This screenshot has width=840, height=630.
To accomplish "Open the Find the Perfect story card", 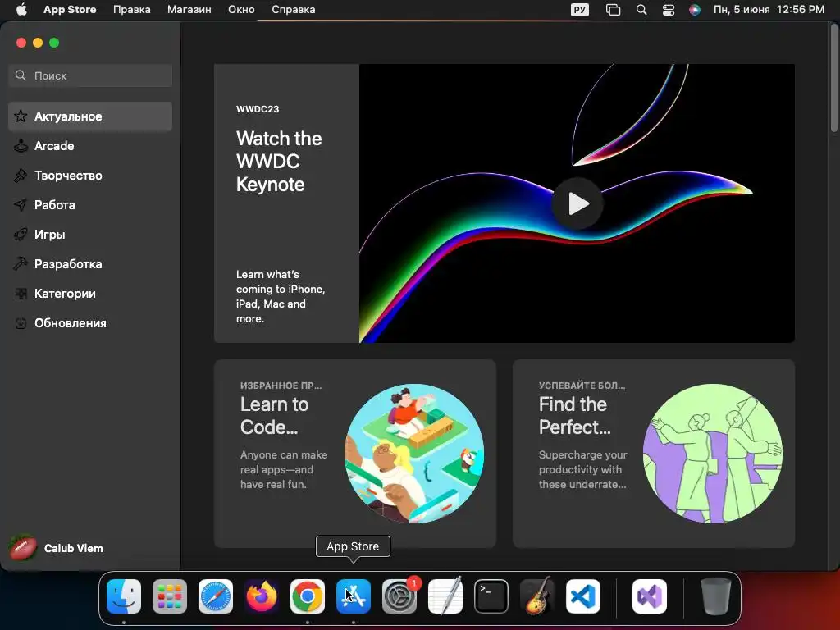I will point(654,453).
